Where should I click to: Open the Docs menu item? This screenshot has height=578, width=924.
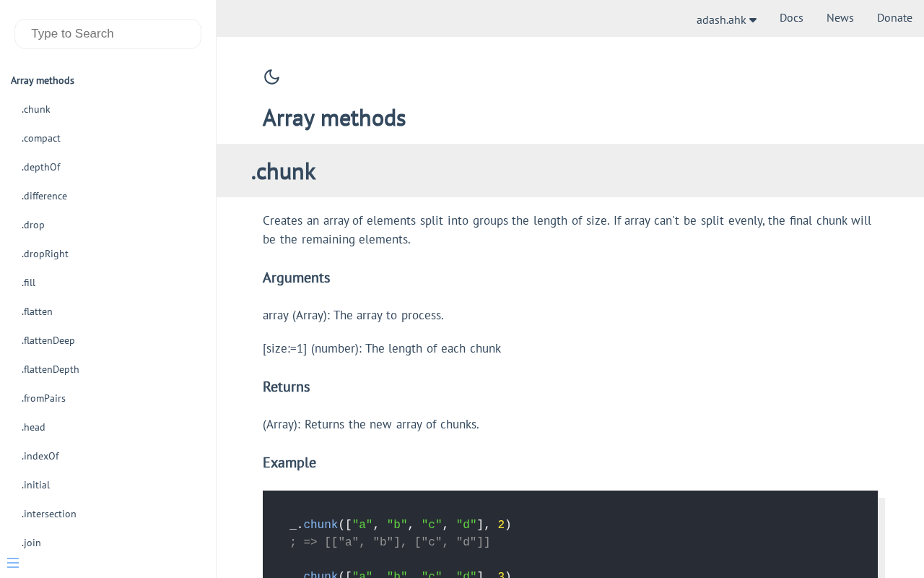click(x=791, y=18)
